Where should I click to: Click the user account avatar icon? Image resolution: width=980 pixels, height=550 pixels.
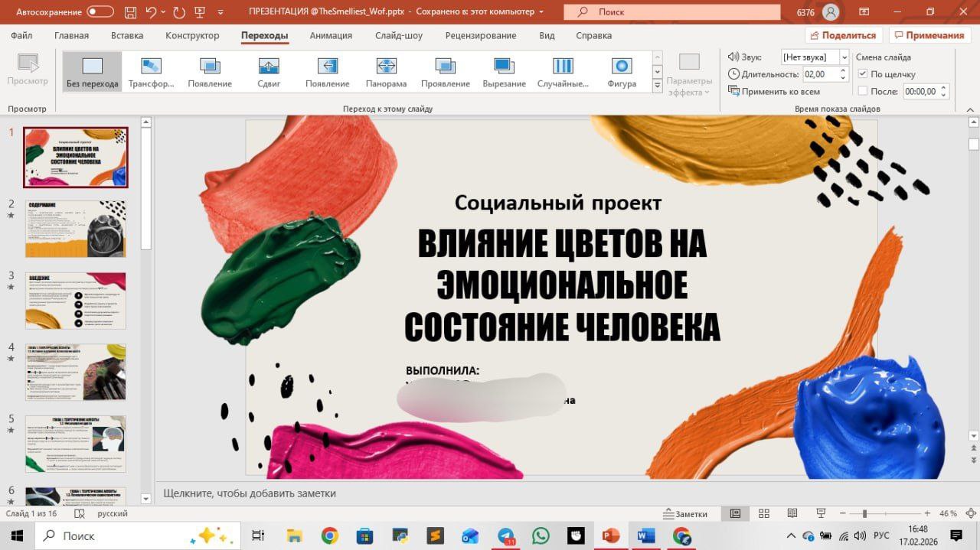point(831,12)
